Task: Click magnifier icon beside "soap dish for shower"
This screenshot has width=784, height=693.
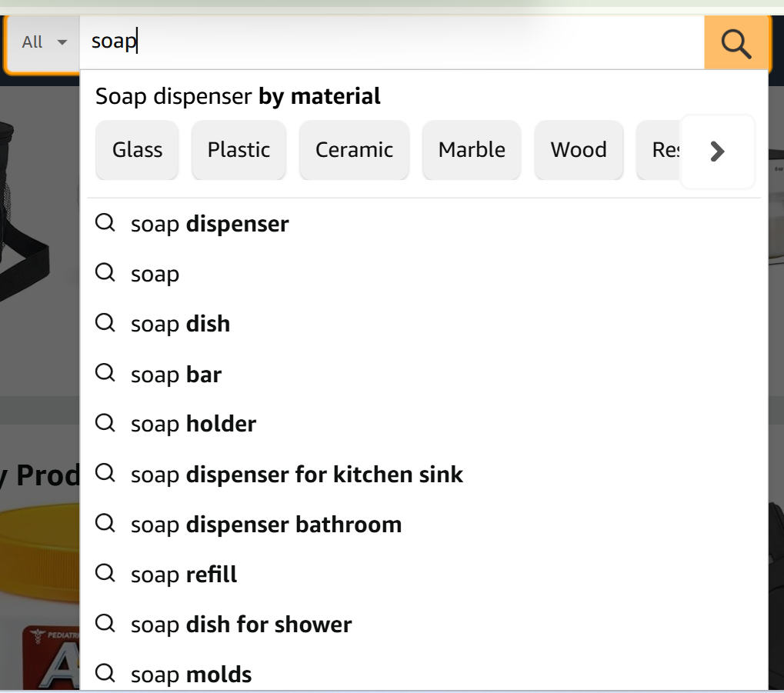Action: (x=105, y=623)
